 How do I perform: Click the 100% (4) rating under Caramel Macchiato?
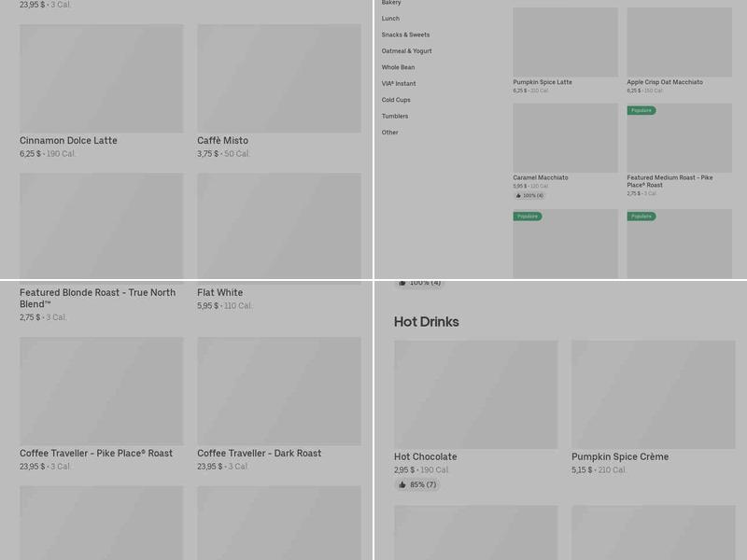pos(529,196)
